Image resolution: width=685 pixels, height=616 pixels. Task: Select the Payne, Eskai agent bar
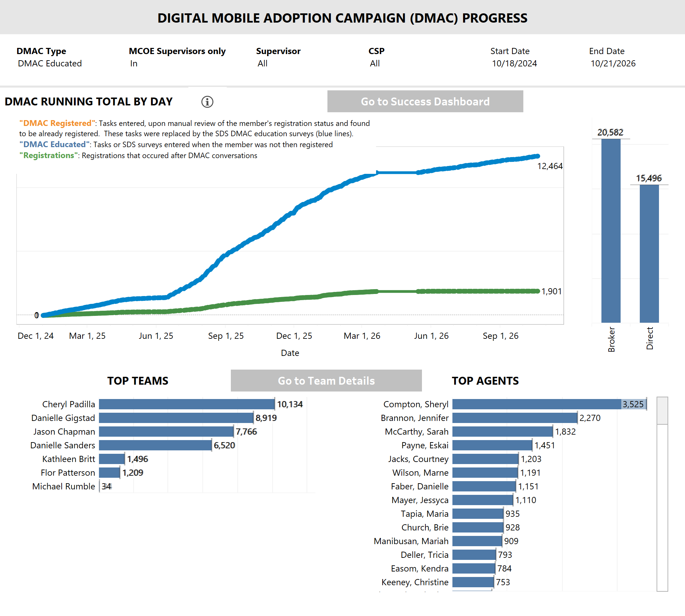click(x=492, y=445)
